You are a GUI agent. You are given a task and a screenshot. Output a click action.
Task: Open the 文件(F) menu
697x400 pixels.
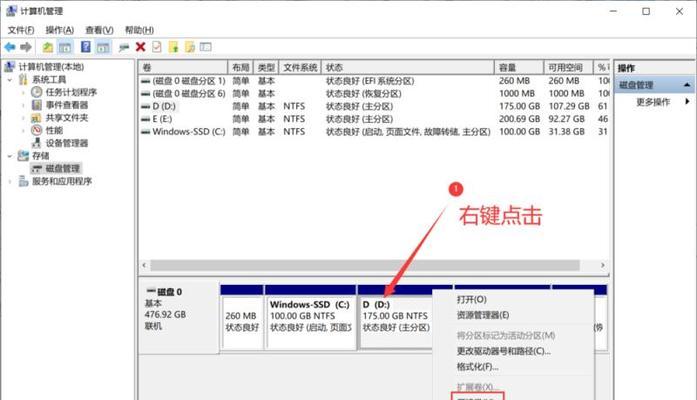[x=21, y=30]
